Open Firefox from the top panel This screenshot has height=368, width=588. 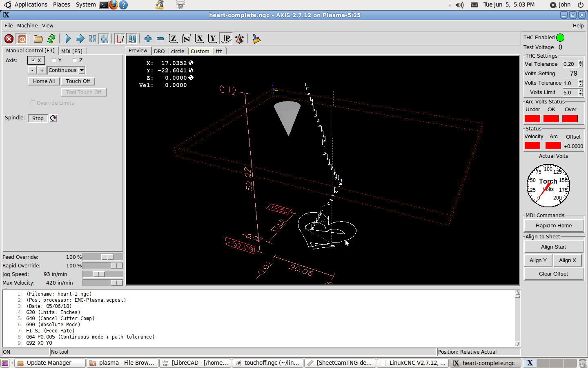click(x=114, y=5)
